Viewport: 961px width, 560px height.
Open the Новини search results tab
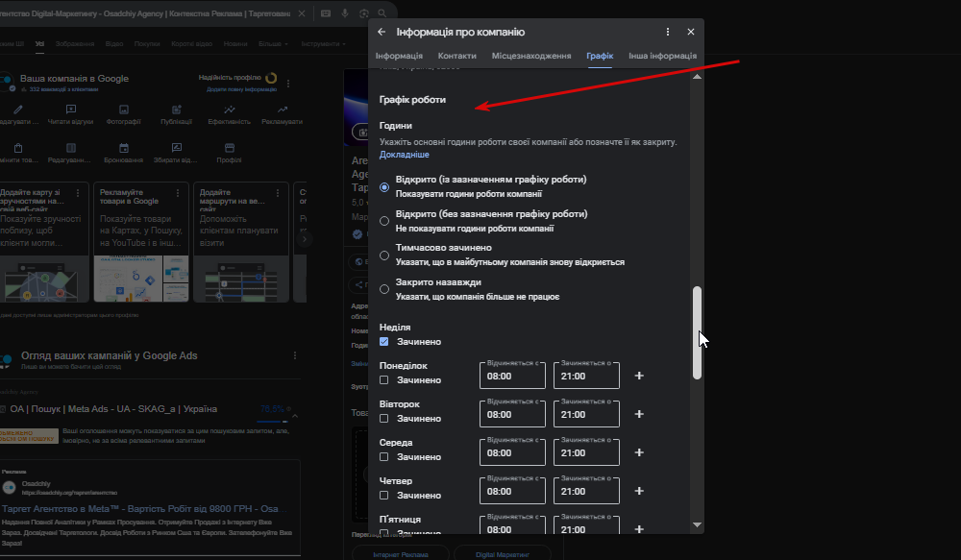click(x=235, y=44)
